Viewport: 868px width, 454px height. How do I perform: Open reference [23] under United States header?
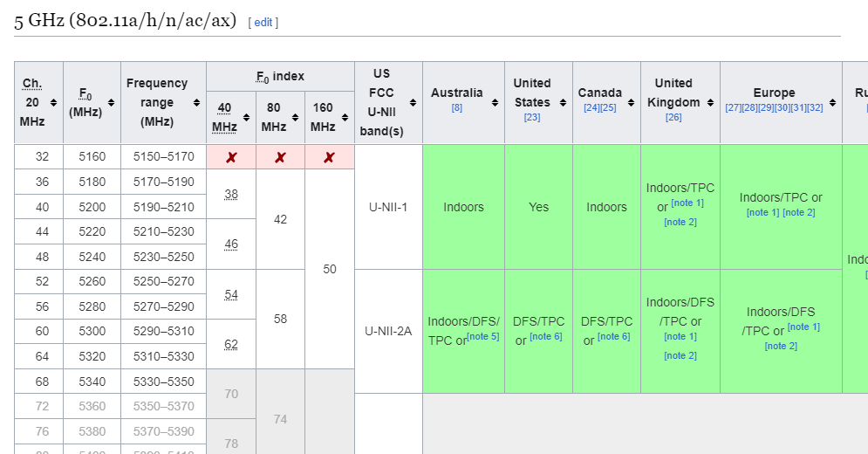pyautogui.click(x=531, y=117)
